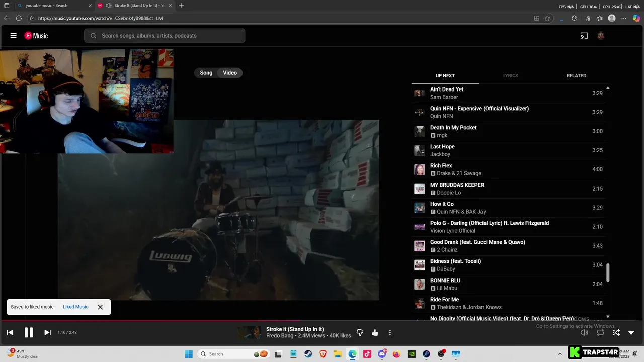Click the BONNIE BLU album thumbnail

pyautogui.click(x=419, y=284)
